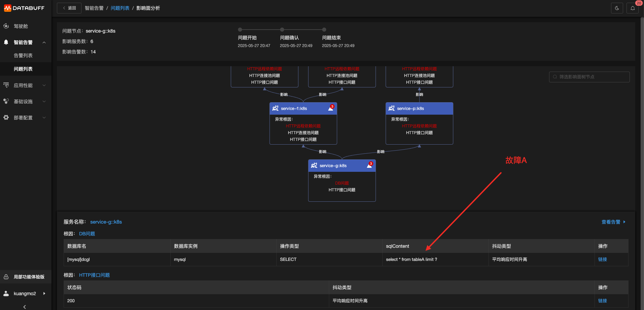
Task: Click the 查看告警 link
Action: 611,222
